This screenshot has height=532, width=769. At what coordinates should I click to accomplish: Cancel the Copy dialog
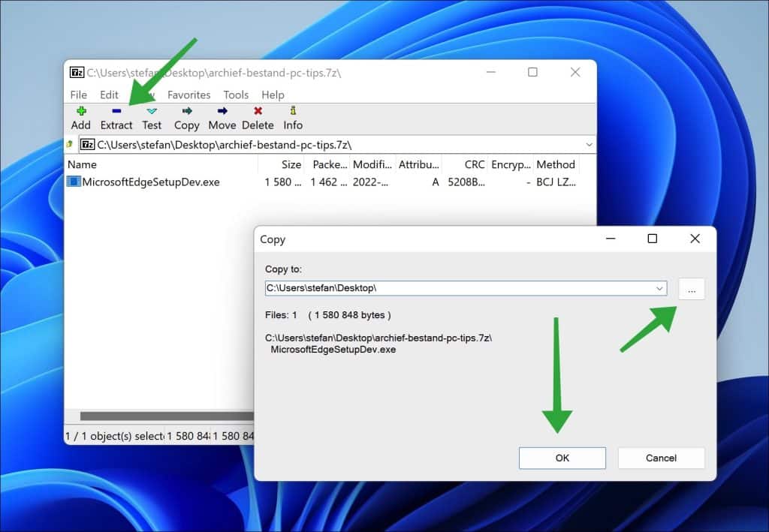pyautogui.click(x=661, y=458)
